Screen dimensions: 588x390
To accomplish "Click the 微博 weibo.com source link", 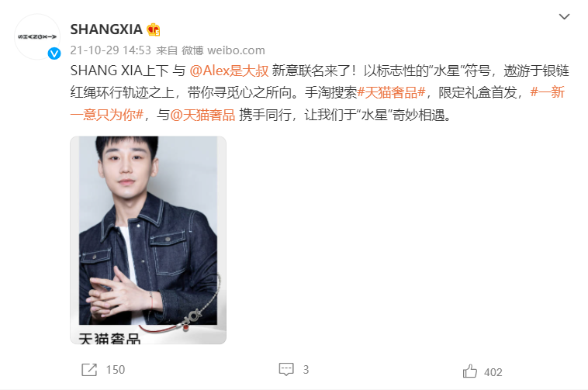I will pyautogui.click(x=223, y=50).
